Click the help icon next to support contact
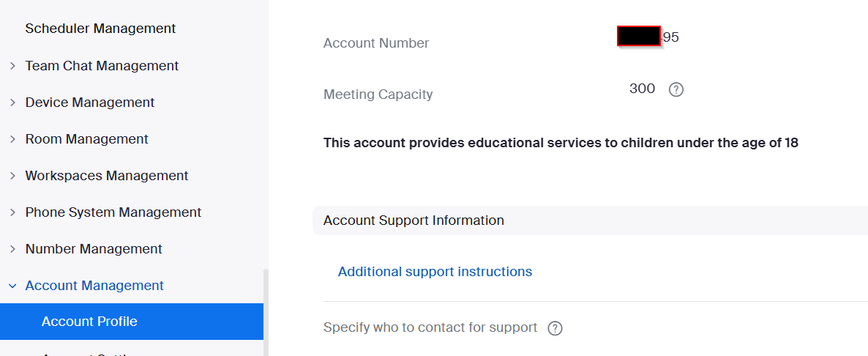This screenshot has height=356, width=868. coord(555,328)
